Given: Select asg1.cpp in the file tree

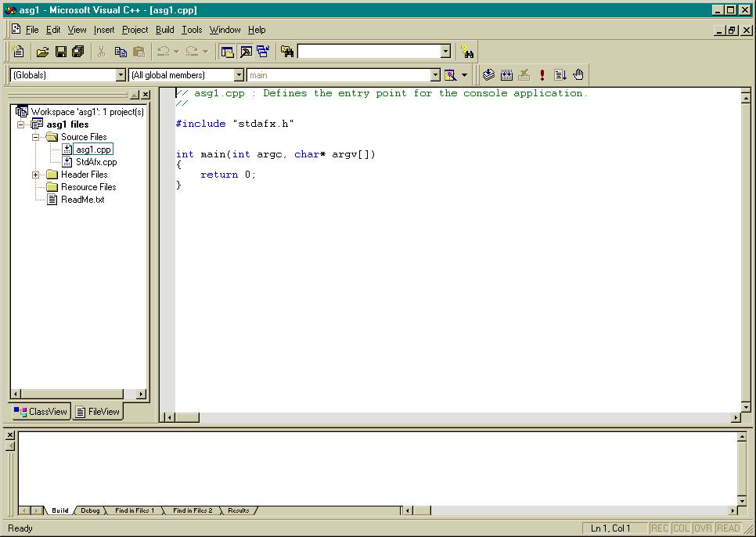Looking at the screenshot, I should coord(94,150).
